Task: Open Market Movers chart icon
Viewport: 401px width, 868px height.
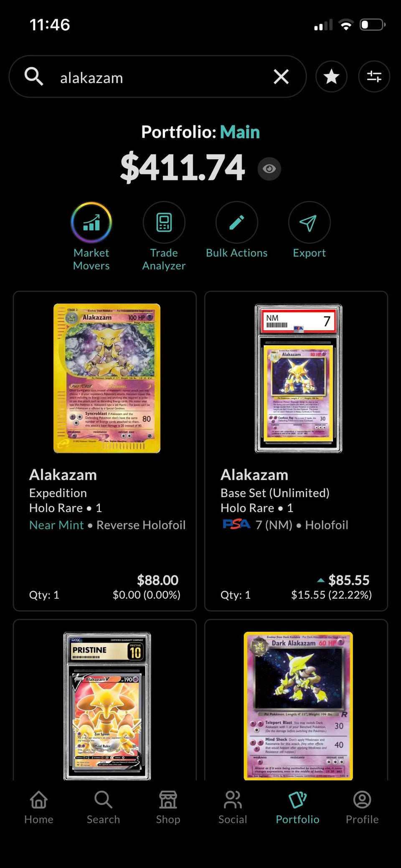Action: [91, 223]
